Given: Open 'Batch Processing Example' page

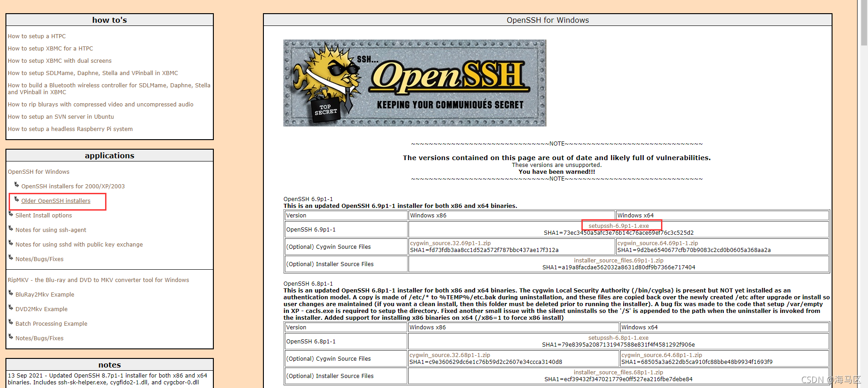Looking at the screenshot, I should 51,324.
